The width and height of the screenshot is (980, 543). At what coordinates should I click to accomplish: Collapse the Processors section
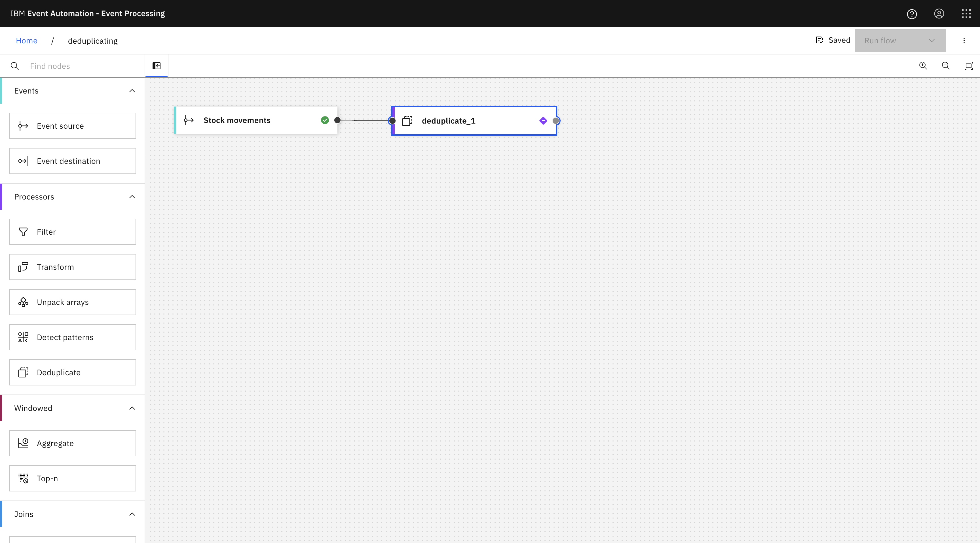[132, 197]
